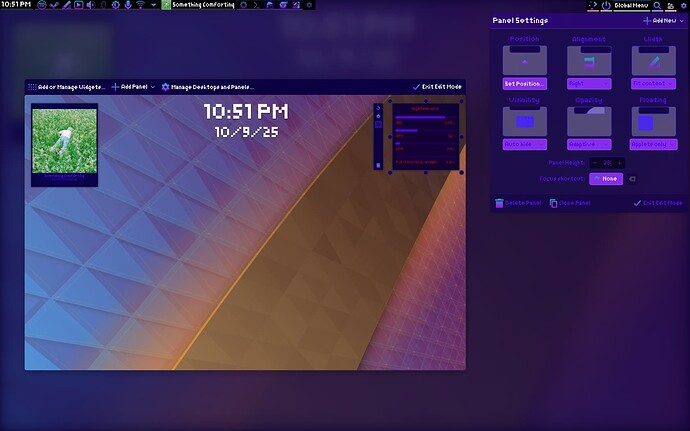Click the terminal prompt icon in top task bar
The image size is (690, 431).
pyautogui.click(x=257, y=5)
